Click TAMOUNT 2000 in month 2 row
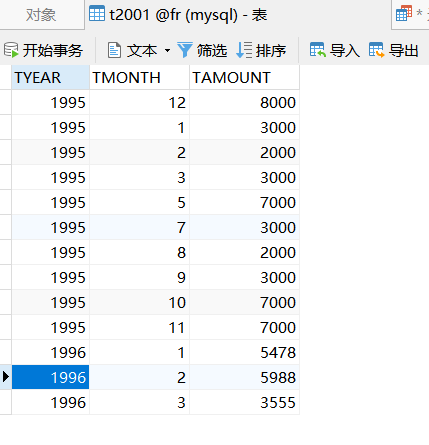This screenshot has height=445, width=429. pyautogui.click(x=244, y=152)
